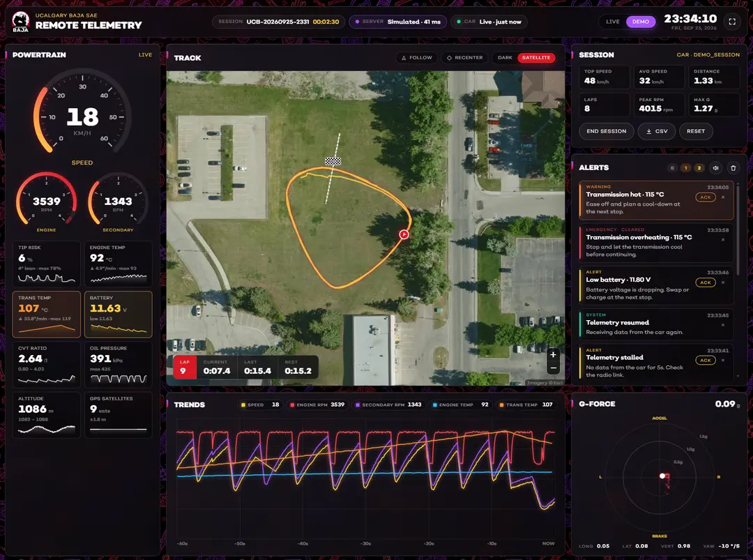Click the G-Force plot center dot

662,476
